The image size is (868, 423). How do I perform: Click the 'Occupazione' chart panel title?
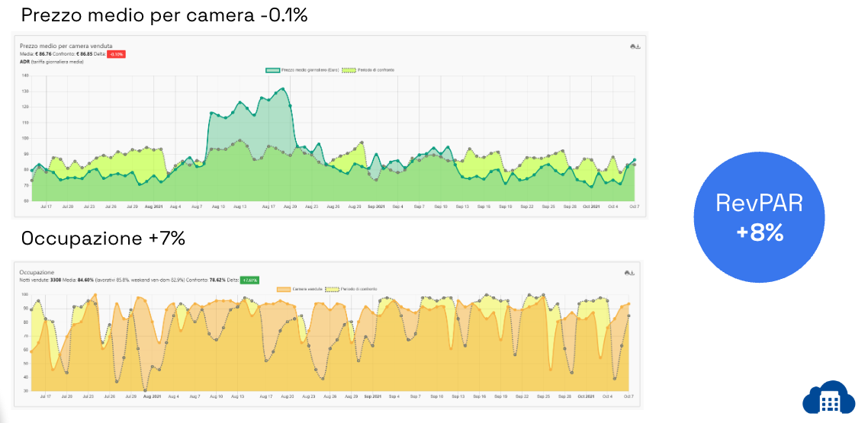(37, 271)
